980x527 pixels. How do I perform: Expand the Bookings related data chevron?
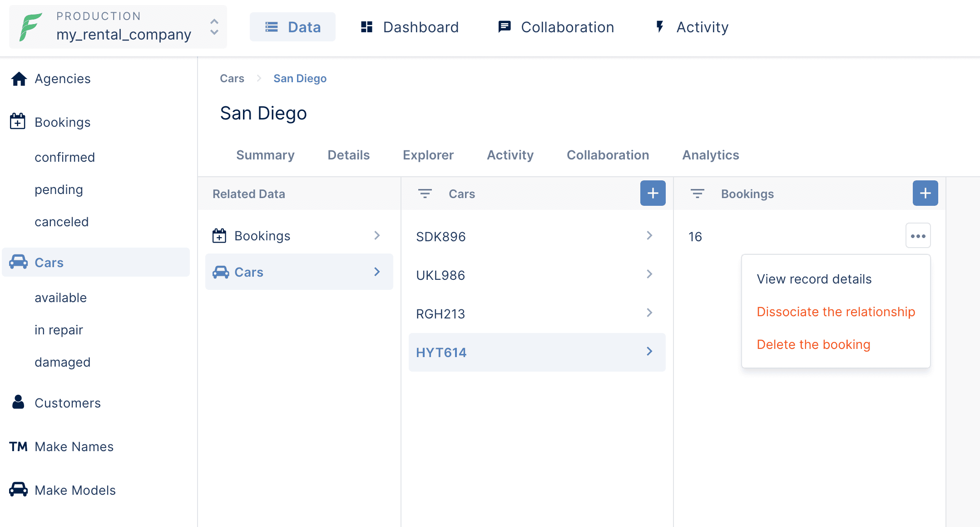click(377, 235)
